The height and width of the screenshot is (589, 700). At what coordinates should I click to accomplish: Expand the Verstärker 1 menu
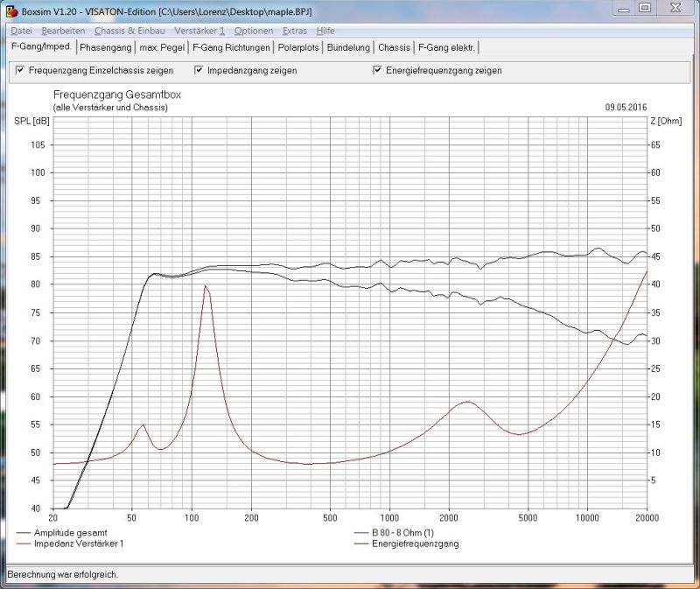[x=199, y=31]
